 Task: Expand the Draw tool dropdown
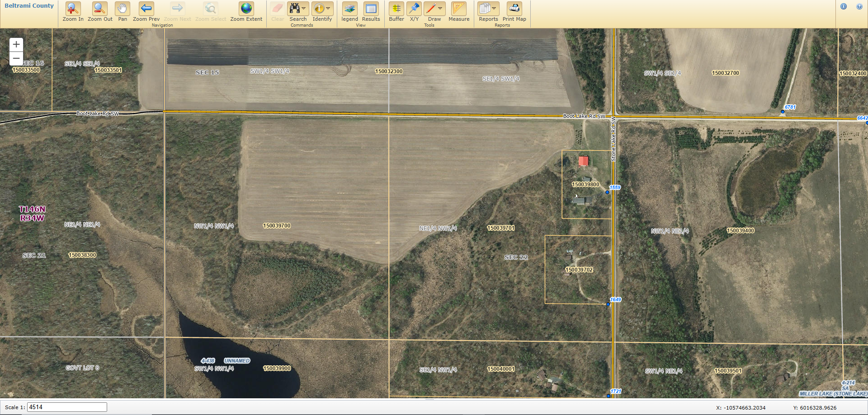pyautogui.click(x=440, y=8)
